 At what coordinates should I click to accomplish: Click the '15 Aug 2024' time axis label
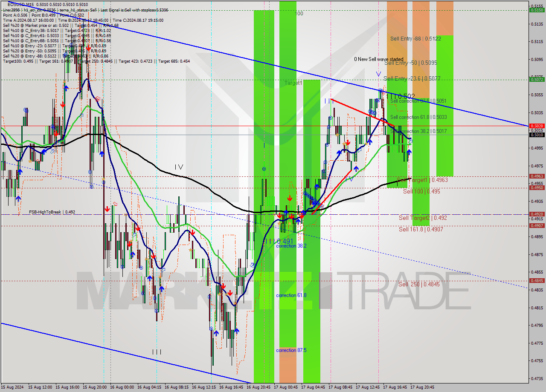(13, 387)
